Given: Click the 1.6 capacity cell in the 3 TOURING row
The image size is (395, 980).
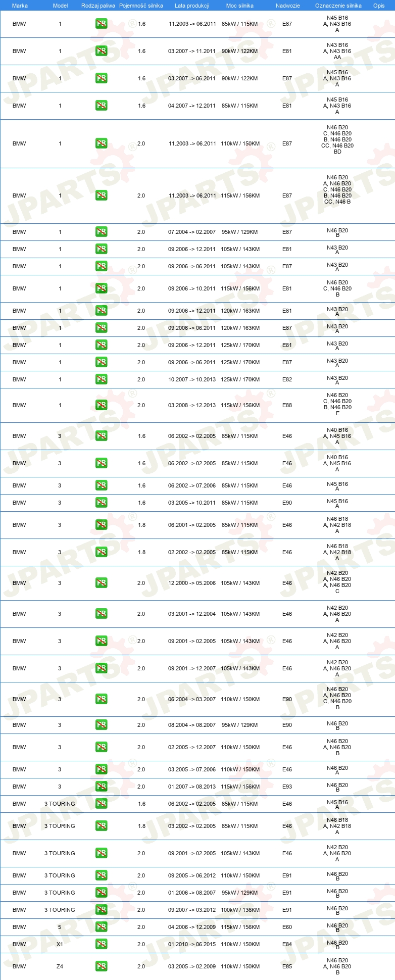Looking at the screenshot, I should pyautogui.click(x=142, y=804).
